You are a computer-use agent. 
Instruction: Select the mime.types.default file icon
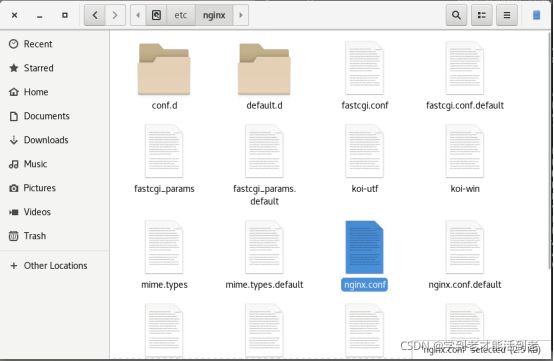[264, 247]
